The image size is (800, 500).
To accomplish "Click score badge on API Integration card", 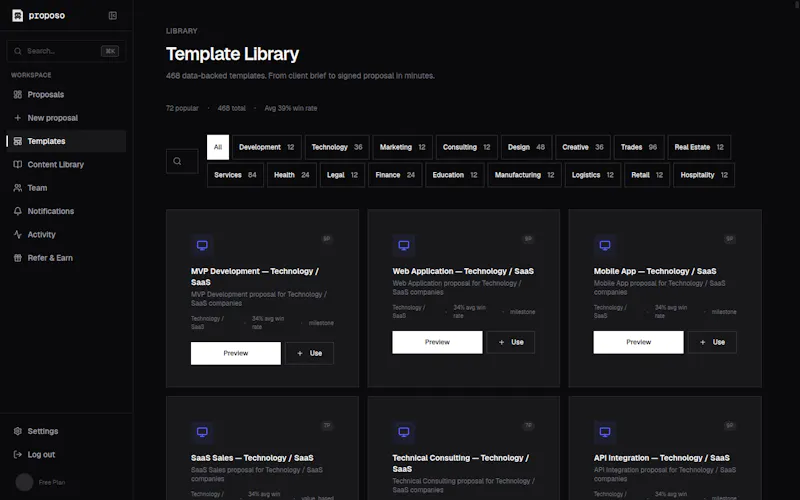I will 730,426.
